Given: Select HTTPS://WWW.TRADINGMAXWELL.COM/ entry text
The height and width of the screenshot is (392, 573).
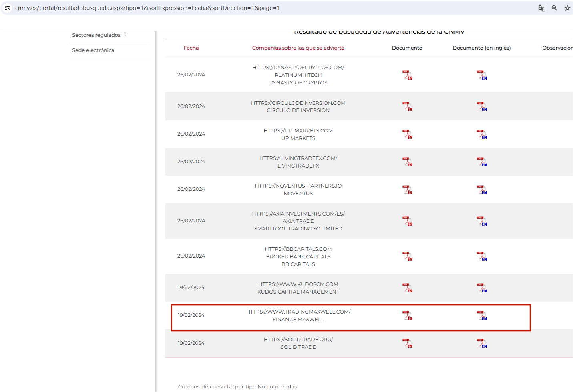Looking at the screenshot, I should coord(298,312).
